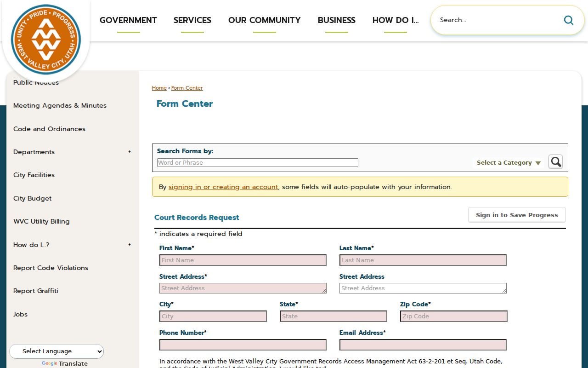Open the Business menu
Image resolution: width=588 pixels, height=368 pixels.
pyautogui.click(x=337, y=20)
